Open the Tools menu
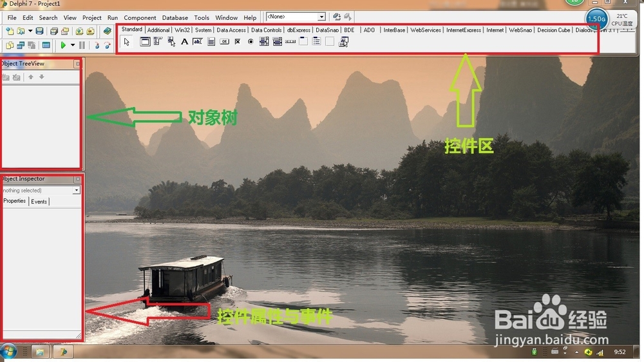644x362 pixels. (202, 17)
